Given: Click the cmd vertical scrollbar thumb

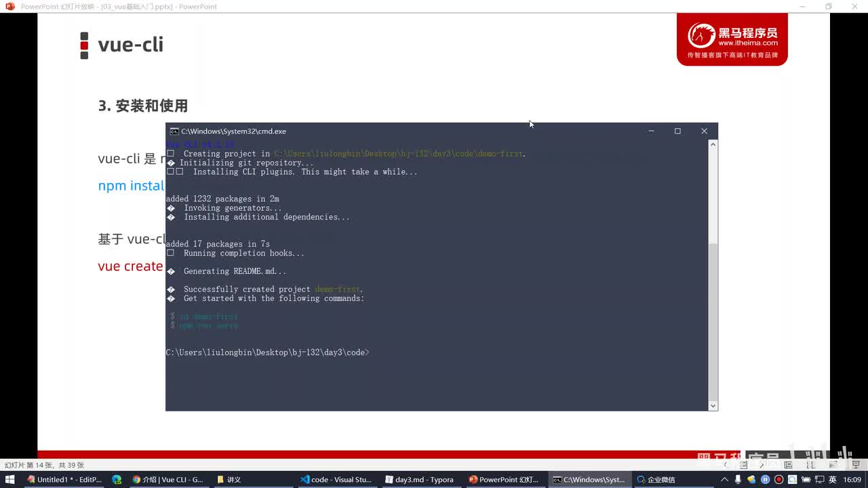Looking at the screenshot, I should (713, 322).
